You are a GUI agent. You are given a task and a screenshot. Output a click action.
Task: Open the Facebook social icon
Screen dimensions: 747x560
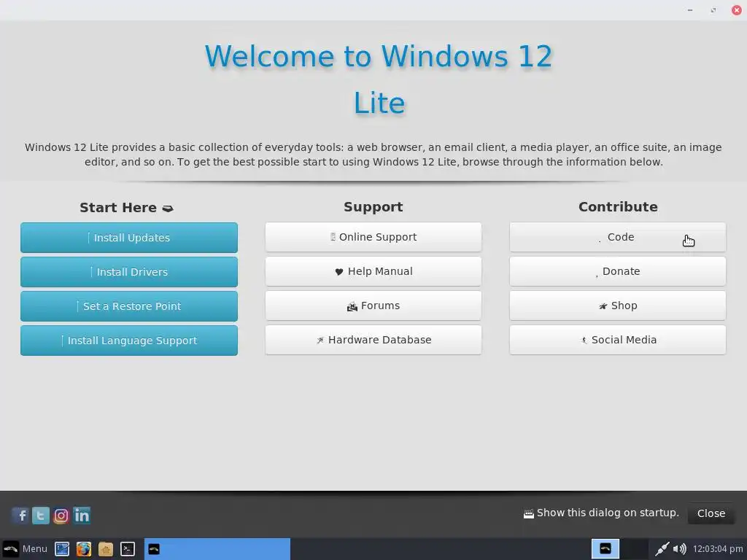click(x=20, y=516)
